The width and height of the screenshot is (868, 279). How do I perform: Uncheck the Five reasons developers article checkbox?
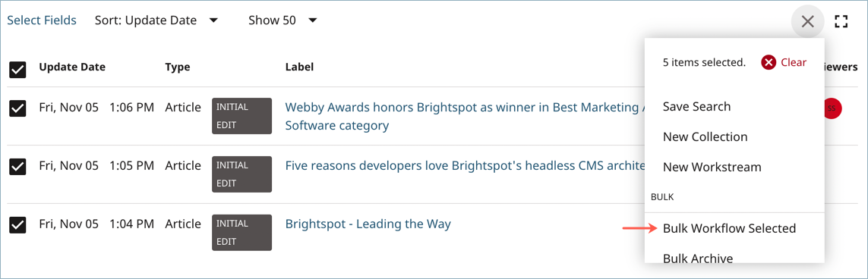17,167
